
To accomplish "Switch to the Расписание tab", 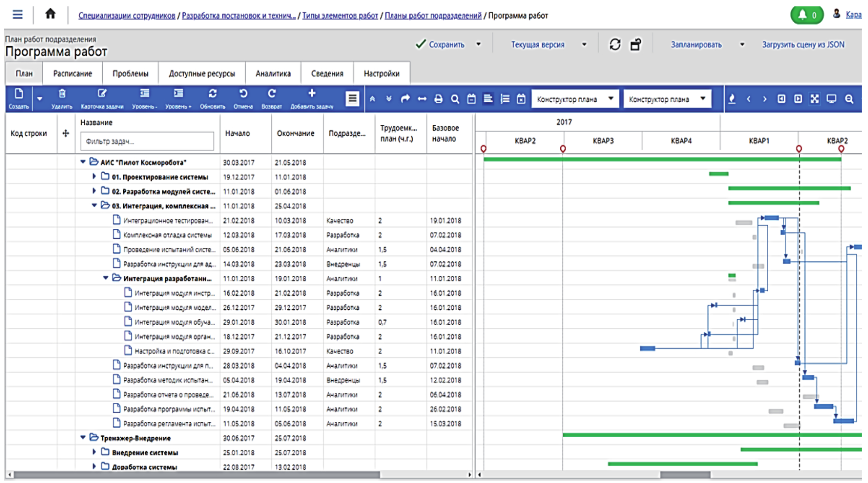I will pos(72,74).
